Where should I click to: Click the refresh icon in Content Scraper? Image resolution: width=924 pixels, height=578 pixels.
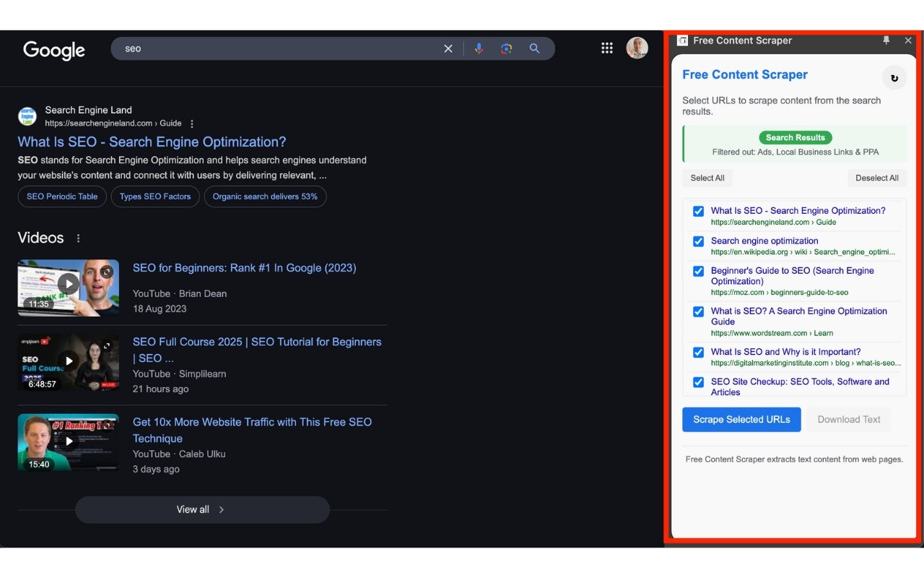[x=894, y=77]
